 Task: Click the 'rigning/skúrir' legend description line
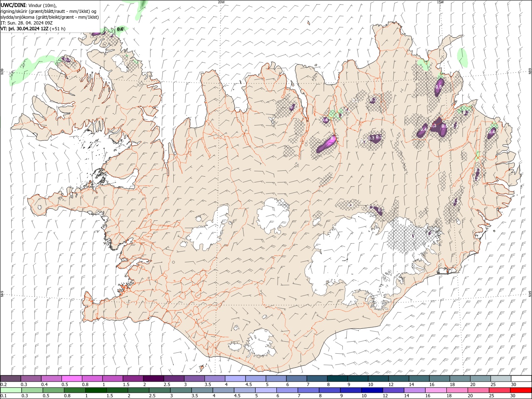pos(49,11)
